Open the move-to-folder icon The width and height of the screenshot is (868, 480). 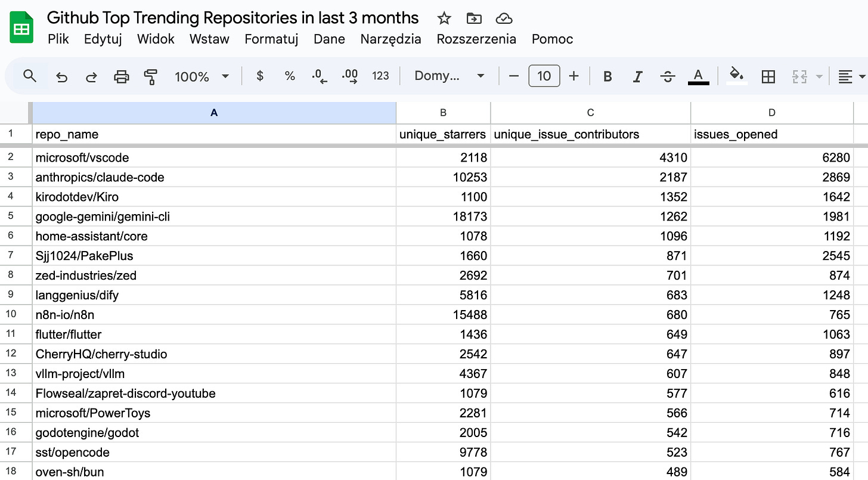coord(474,18)
